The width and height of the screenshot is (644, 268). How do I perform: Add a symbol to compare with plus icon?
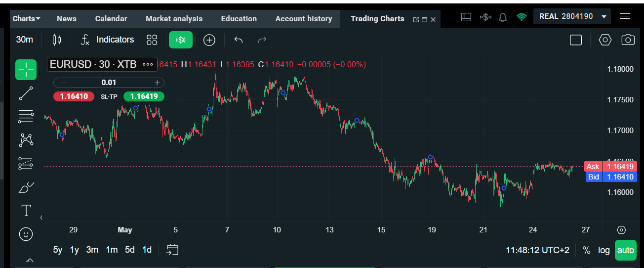209,40
